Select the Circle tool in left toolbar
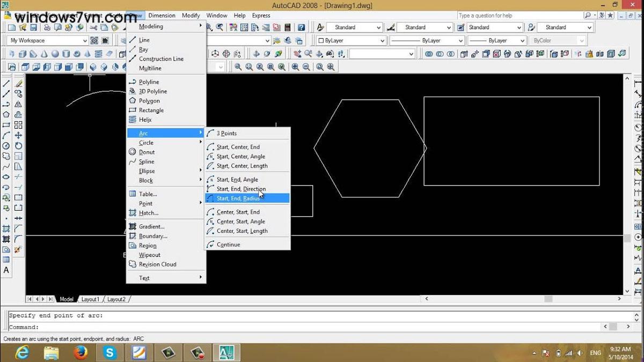The height and width of the screenshot is (362, 644). pos(6,145)
